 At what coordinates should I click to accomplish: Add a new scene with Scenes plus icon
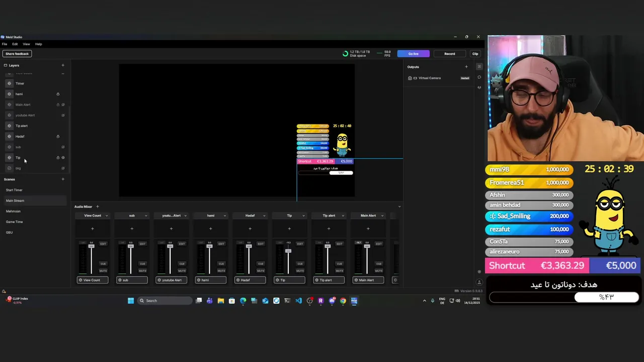[63, 179]
